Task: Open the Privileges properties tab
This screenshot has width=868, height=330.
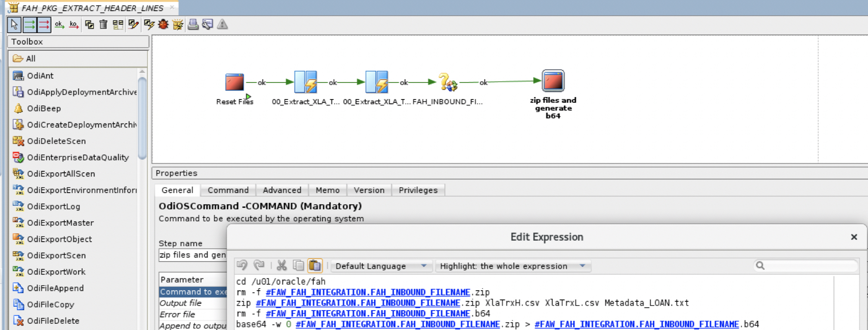Action: pyautogui.click(x=418, y=190)
